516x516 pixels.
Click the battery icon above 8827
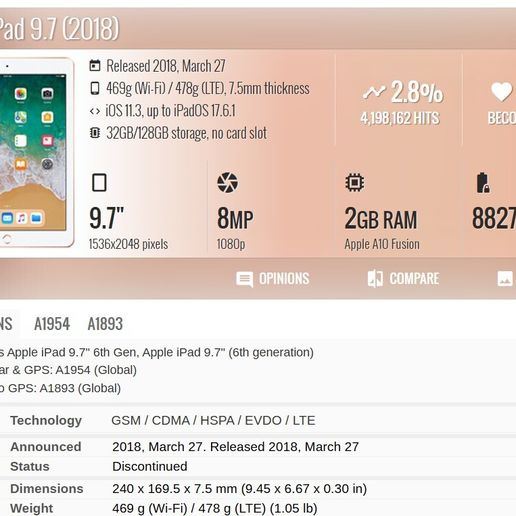(x=483, y=183)
